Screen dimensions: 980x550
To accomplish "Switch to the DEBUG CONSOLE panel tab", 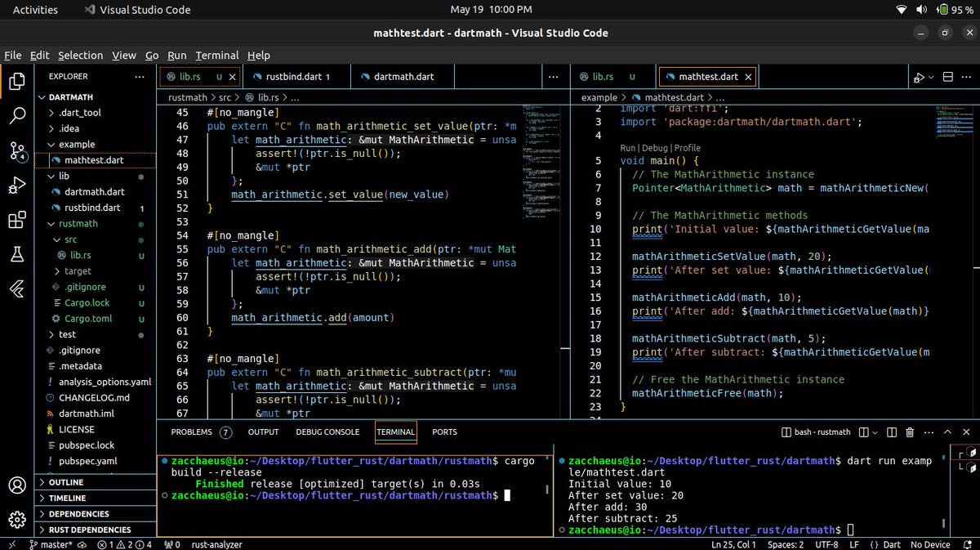I will 327,432.
